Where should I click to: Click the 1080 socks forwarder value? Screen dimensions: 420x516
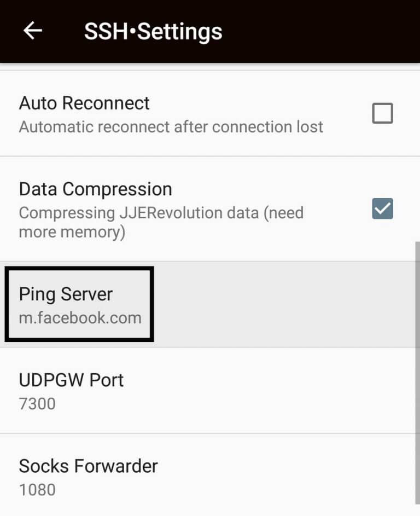[37, 490]
